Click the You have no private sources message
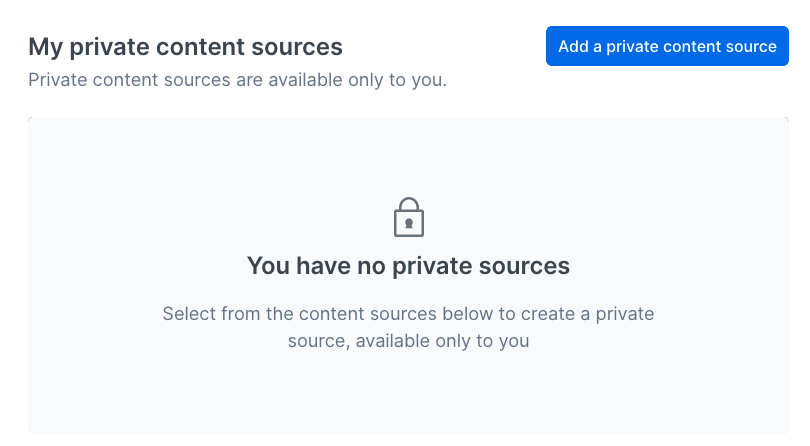 click(408, 266)
